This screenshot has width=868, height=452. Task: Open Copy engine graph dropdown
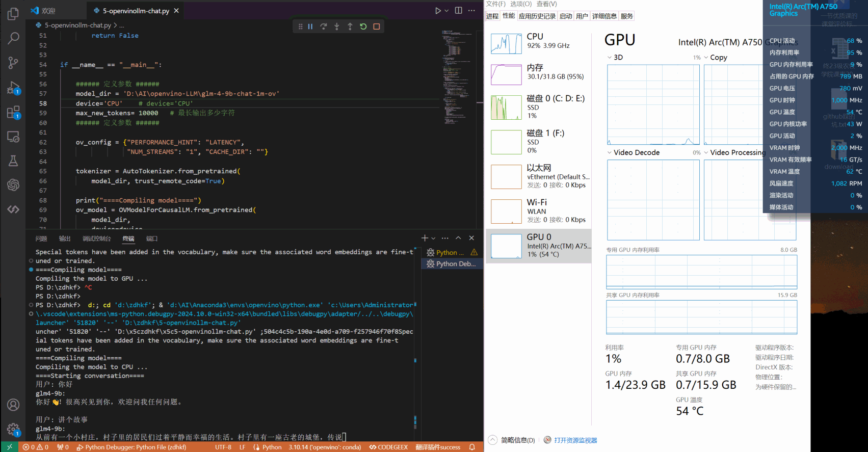(706, 57)
